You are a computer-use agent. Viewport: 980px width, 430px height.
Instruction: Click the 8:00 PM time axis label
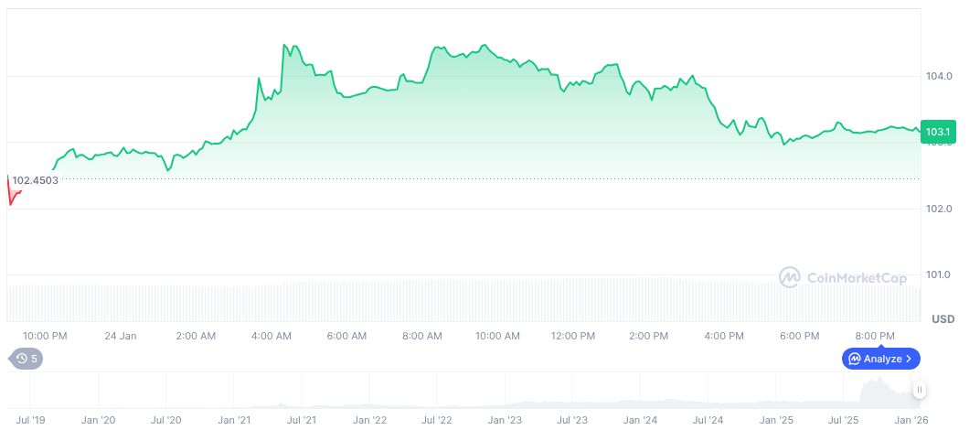click(875, 336)
